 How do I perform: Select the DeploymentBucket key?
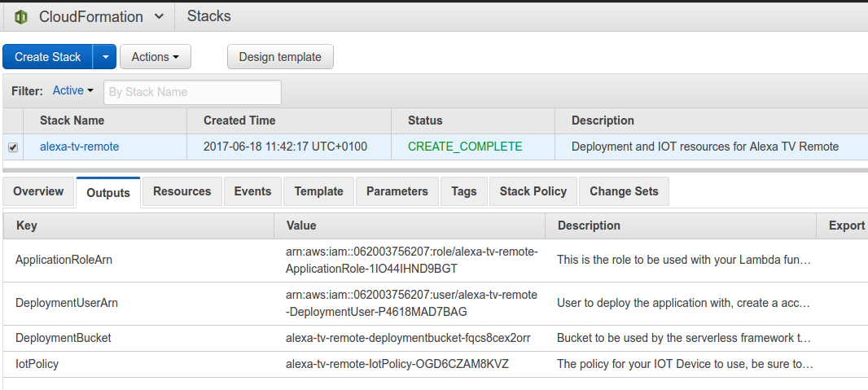coord(64,338)
